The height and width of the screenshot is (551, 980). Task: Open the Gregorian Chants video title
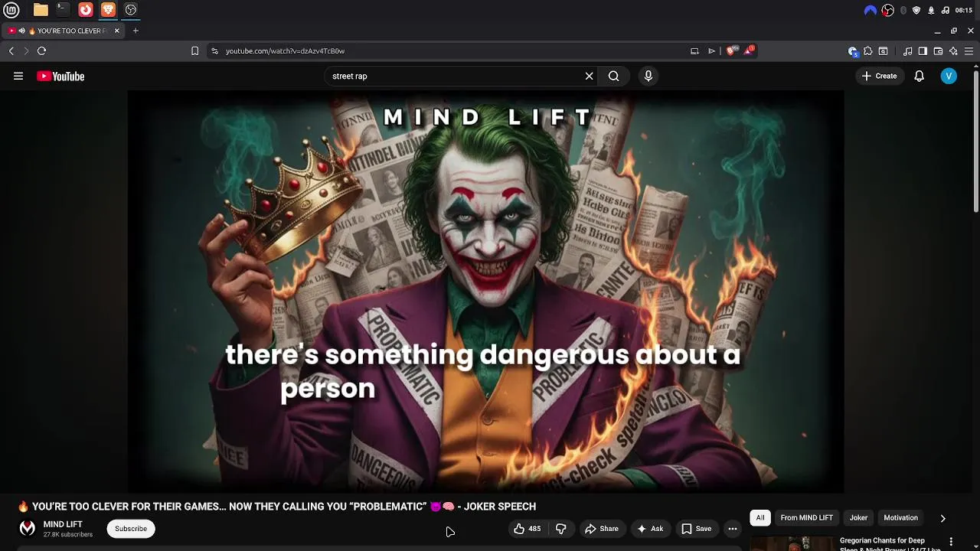(x=889, y=544)
